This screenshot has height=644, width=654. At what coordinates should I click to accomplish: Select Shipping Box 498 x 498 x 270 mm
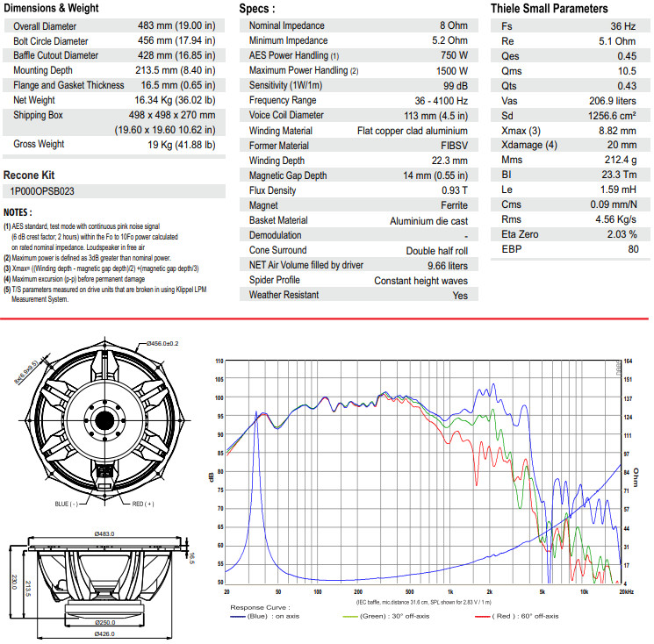coord(172,115)
